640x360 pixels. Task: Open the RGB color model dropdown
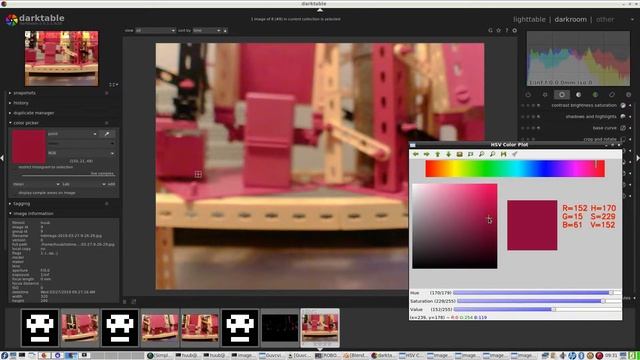[81, 153]
